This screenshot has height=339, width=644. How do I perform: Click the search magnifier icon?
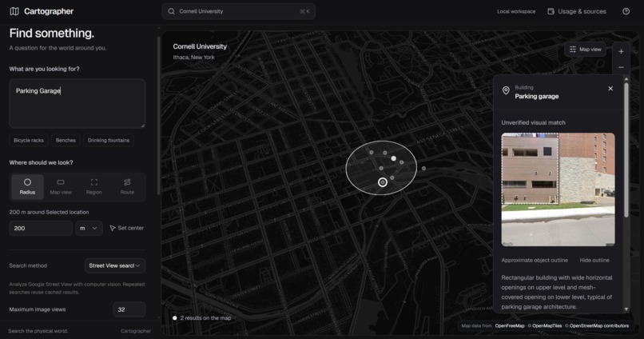point(171,11)
